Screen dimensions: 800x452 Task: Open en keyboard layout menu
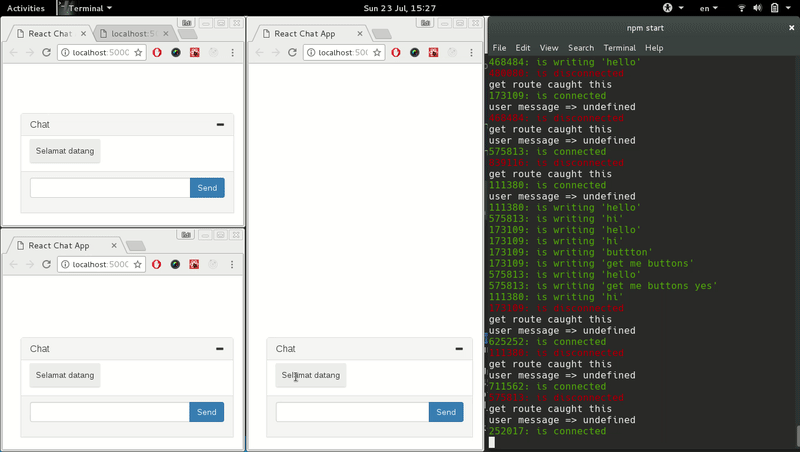[709, 8]
